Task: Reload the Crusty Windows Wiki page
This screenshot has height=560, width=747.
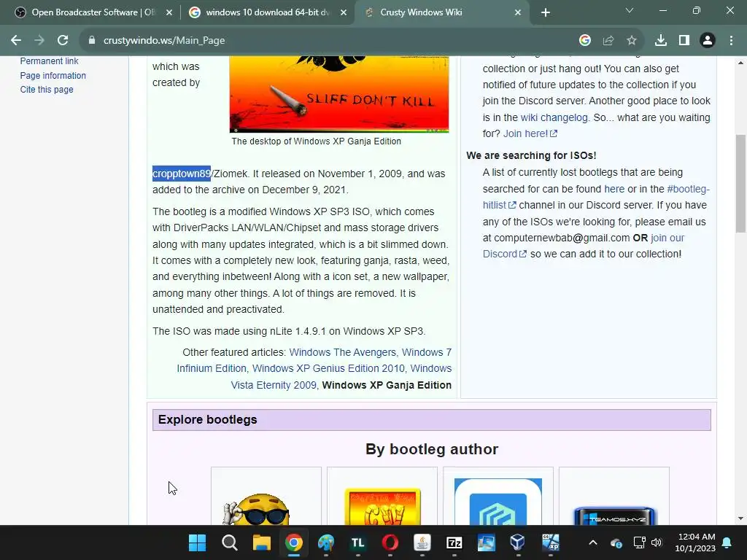Action: [63, 41]
